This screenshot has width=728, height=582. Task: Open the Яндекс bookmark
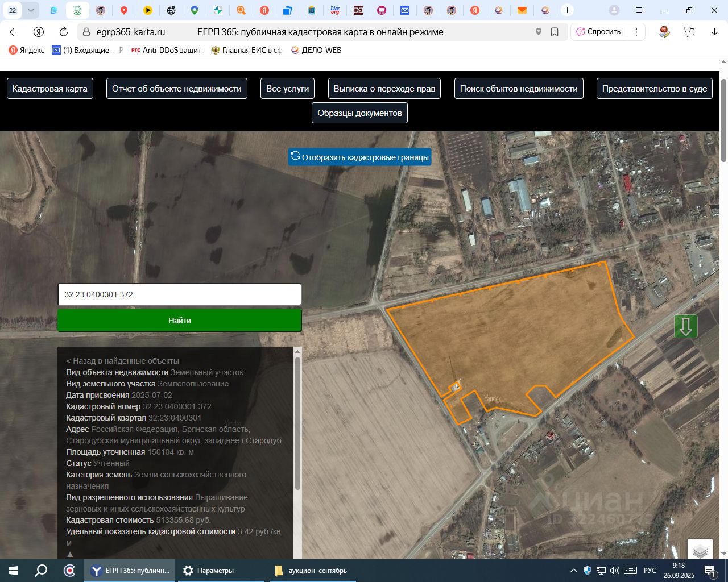[27, 50]
